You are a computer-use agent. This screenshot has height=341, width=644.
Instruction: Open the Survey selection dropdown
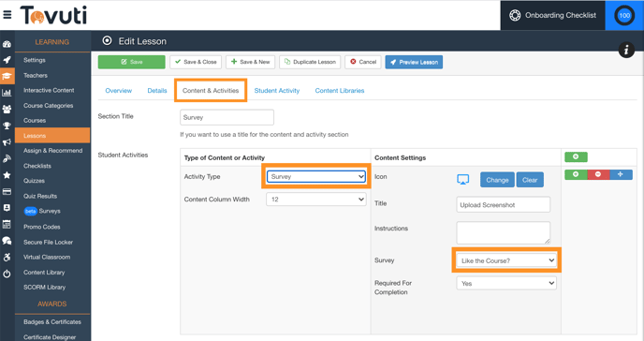[506, 260]
